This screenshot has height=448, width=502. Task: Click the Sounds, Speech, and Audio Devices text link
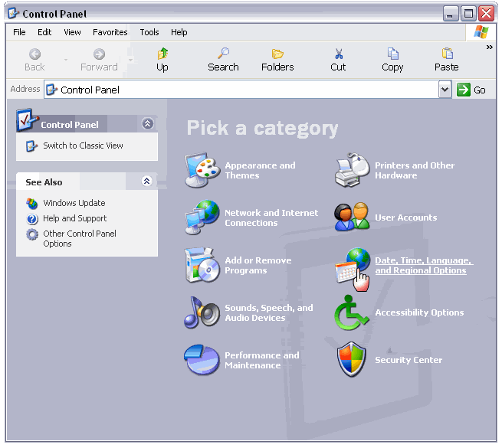268,312
